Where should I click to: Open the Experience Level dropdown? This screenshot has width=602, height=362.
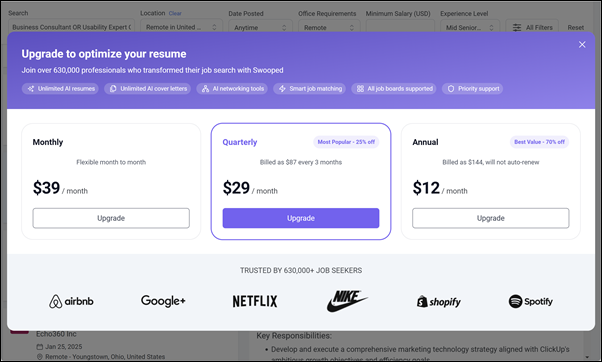coord(470,28)
